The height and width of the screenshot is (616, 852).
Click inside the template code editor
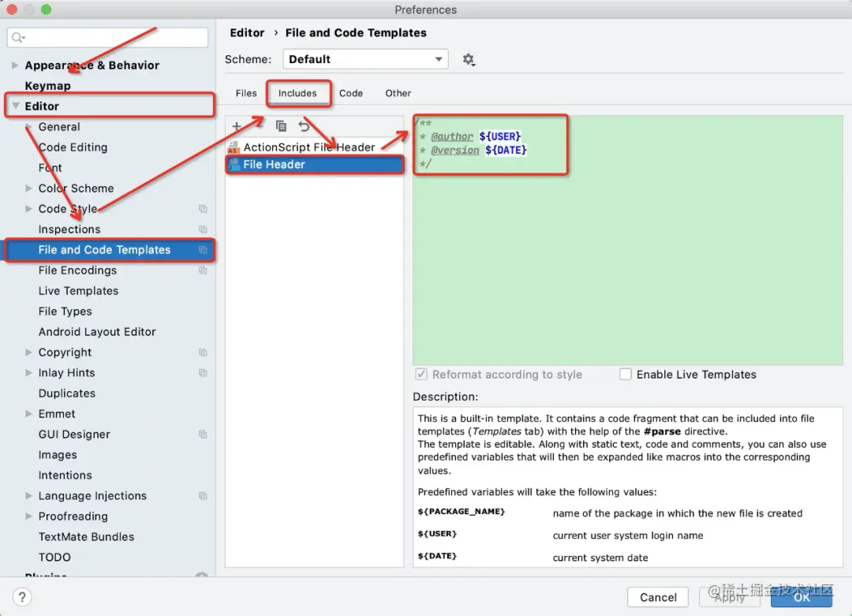628,240
